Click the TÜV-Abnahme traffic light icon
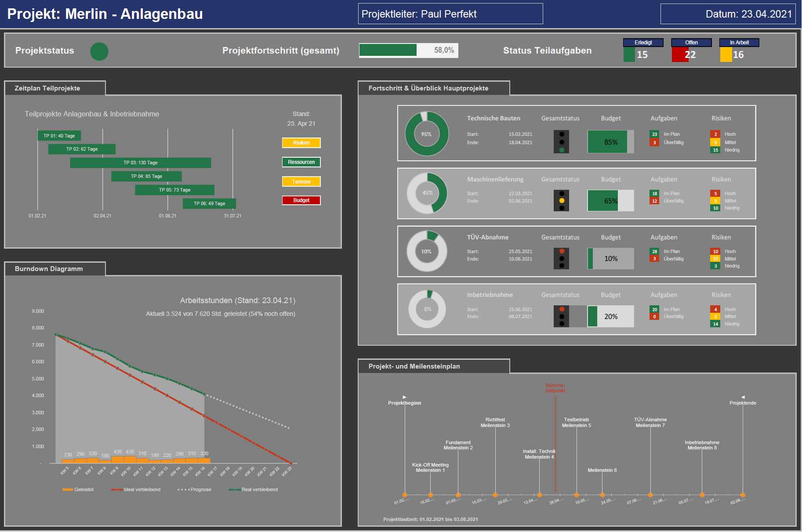 pyautogui.click(x=561, y=258)
